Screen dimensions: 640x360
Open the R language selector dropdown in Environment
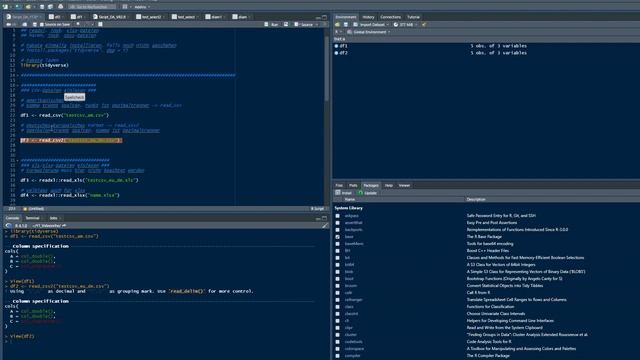pyautogui.click(x=338, y=32)
